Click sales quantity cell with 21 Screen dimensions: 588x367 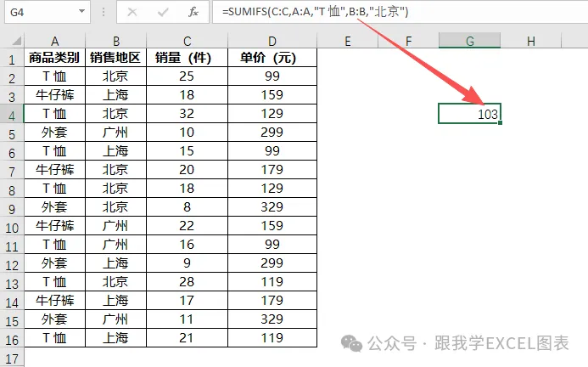point(188,338)
